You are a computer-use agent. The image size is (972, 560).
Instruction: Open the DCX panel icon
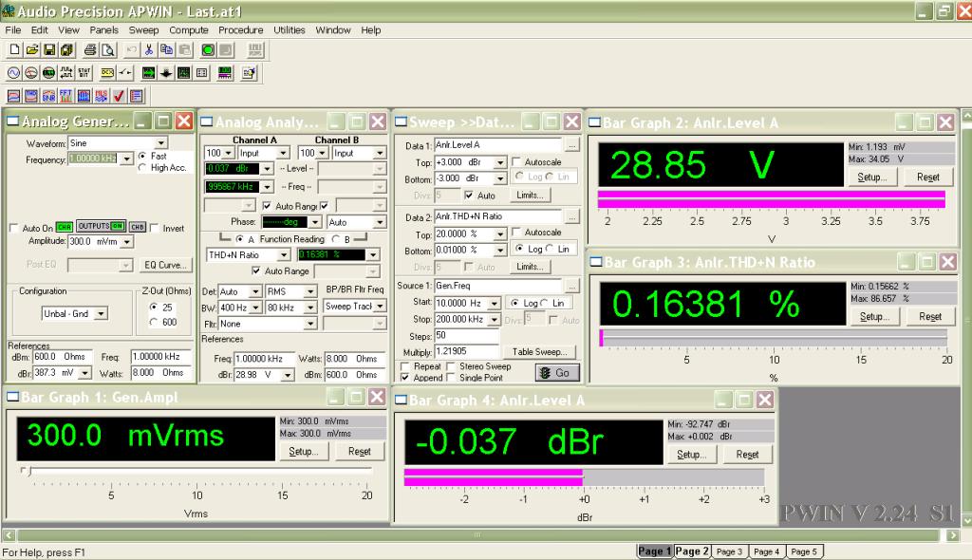107,73
